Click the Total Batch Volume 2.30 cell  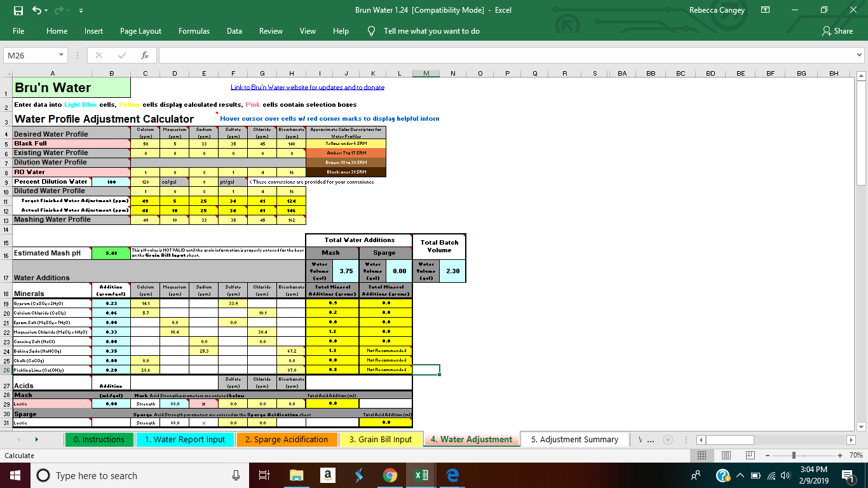tap(453, 271)
